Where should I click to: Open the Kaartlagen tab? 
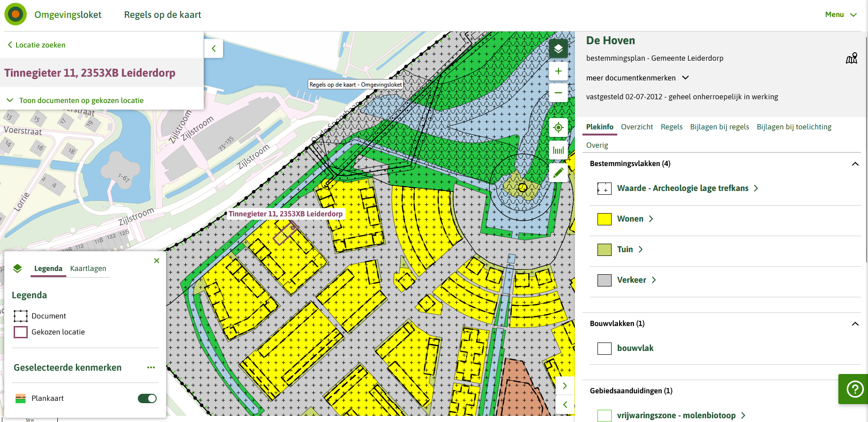[88, 269]
